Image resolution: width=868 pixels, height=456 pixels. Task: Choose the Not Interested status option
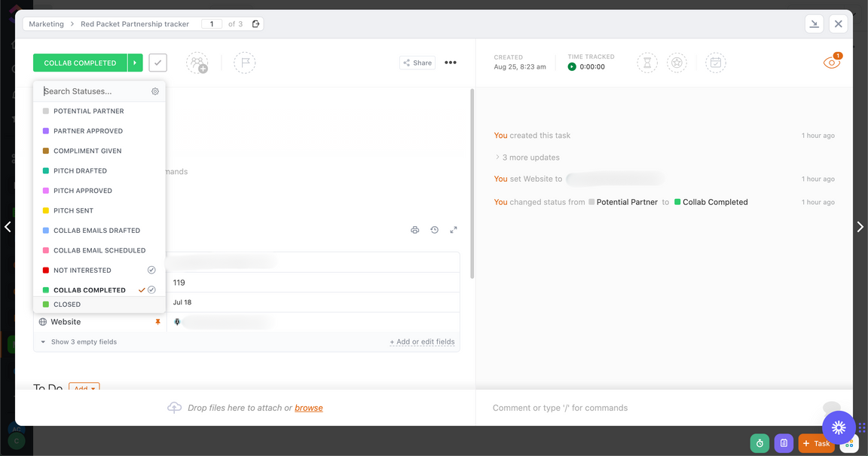click(82, 271)
